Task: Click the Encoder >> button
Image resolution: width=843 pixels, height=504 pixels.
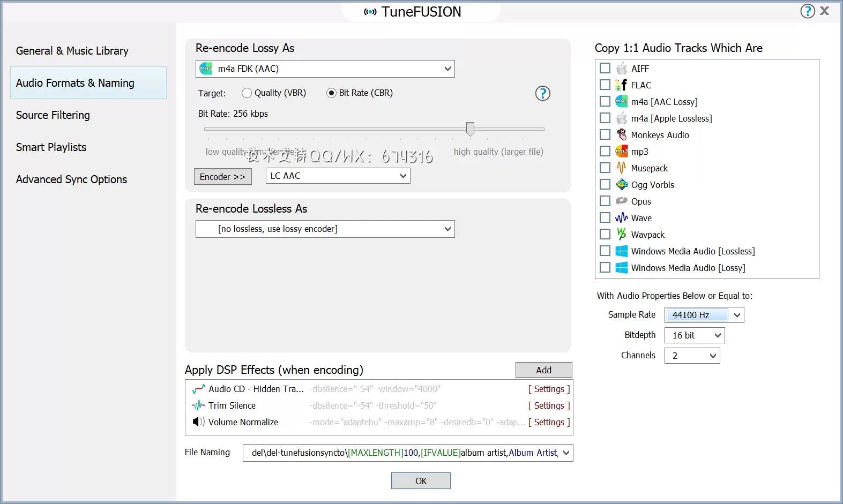Action: [x=222, y=177]
